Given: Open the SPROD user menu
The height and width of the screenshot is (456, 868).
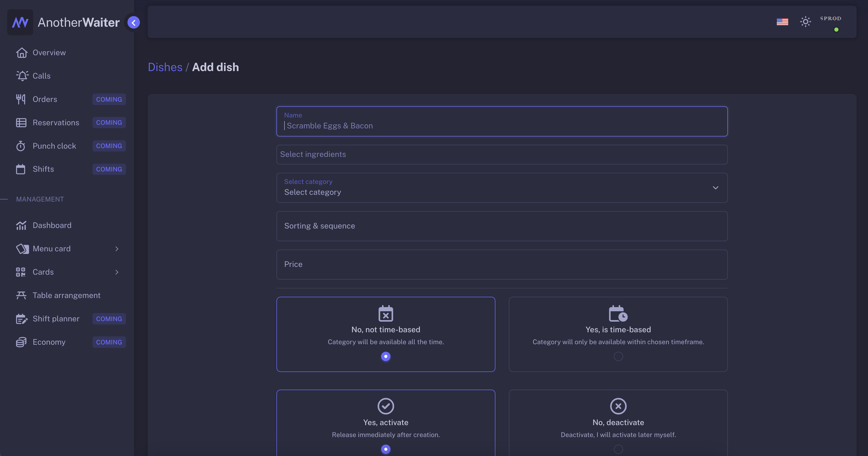Looking at the screenshot, I should pyautogui.click(x=831, y=19).
